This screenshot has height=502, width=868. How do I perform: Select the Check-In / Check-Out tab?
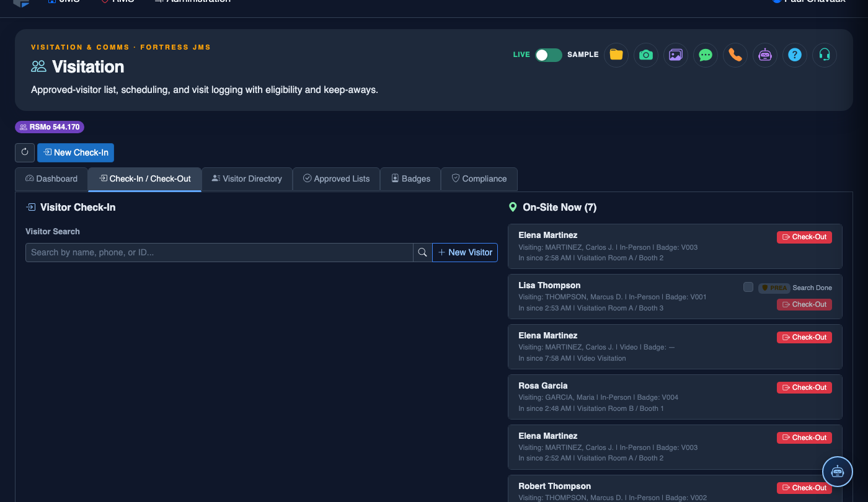(144, 178)
